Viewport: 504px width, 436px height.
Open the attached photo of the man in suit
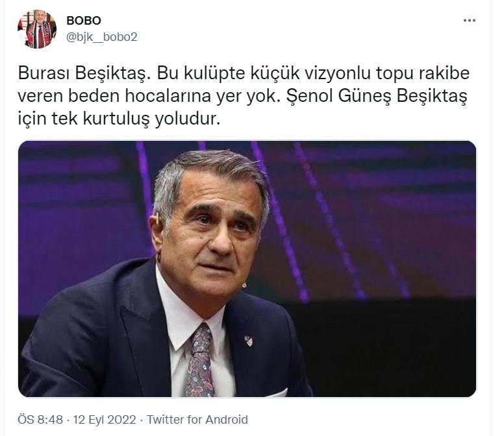[247, 269]
